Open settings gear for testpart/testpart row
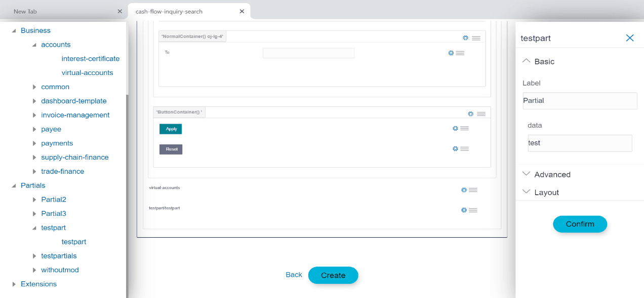644x298 pixels. point(464,210)
